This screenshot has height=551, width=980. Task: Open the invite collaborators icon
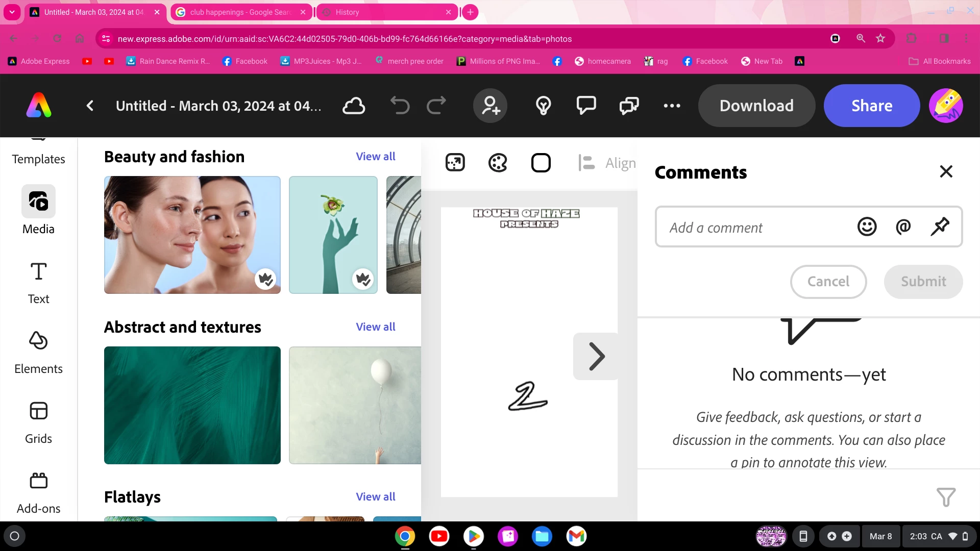coord(490,106)
